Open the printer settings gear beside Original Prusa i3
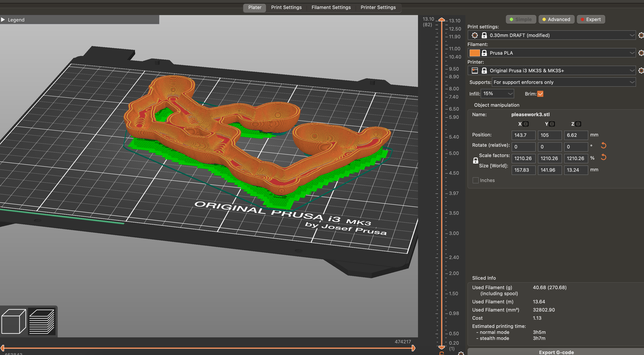 [x=641, y=71]
